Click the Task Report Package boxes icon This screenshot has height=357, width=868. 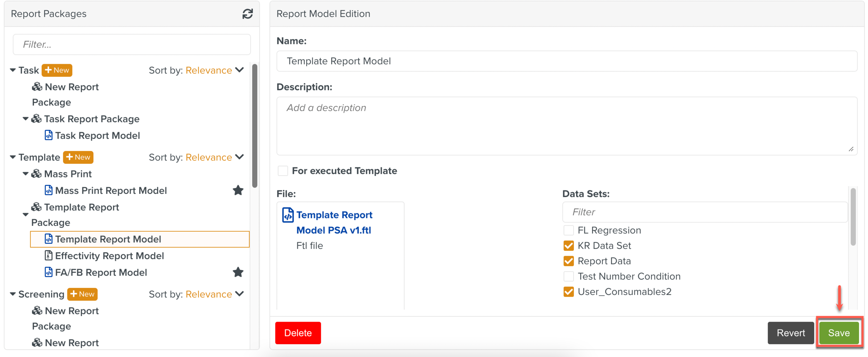(x=36, y=119)
